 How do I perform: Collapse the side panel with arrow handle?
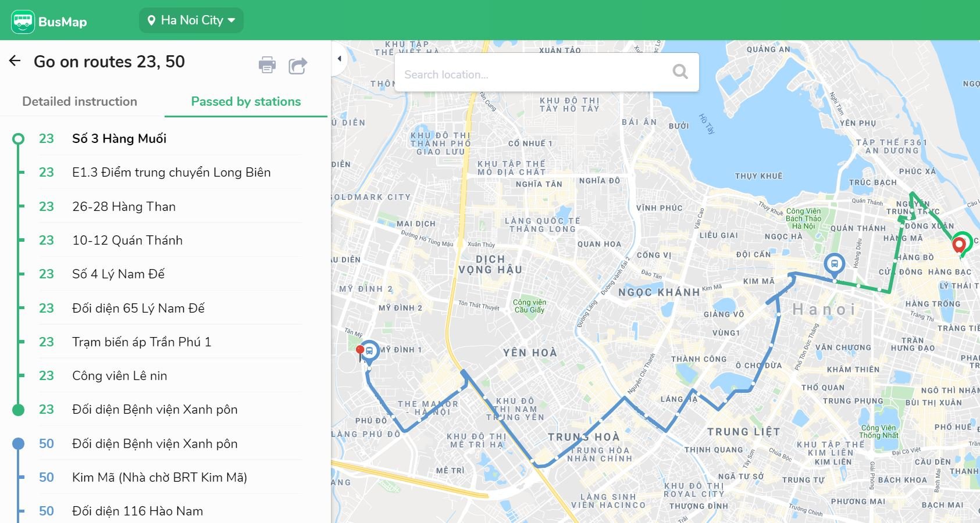pyautogui.click(x=339, y=58)
